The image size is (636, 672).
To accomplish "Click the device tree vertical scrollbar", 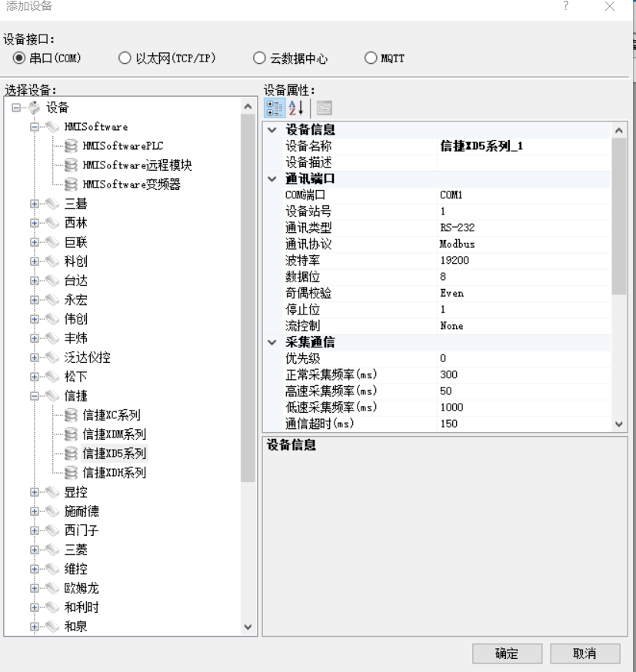I will [248, 308].
